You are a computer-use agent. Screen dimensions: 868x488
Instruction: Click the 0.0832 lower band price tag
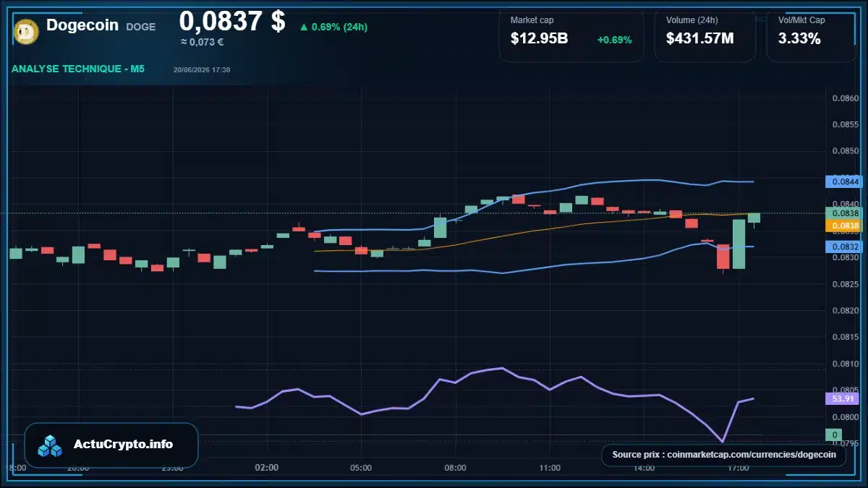[x=845, y=247]
